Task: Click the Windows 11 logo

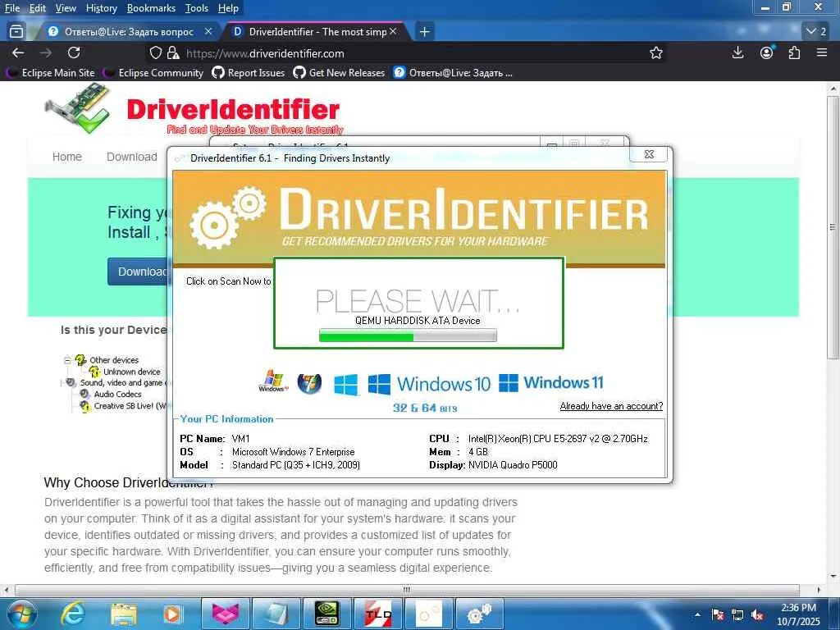Action: (550, 382)
